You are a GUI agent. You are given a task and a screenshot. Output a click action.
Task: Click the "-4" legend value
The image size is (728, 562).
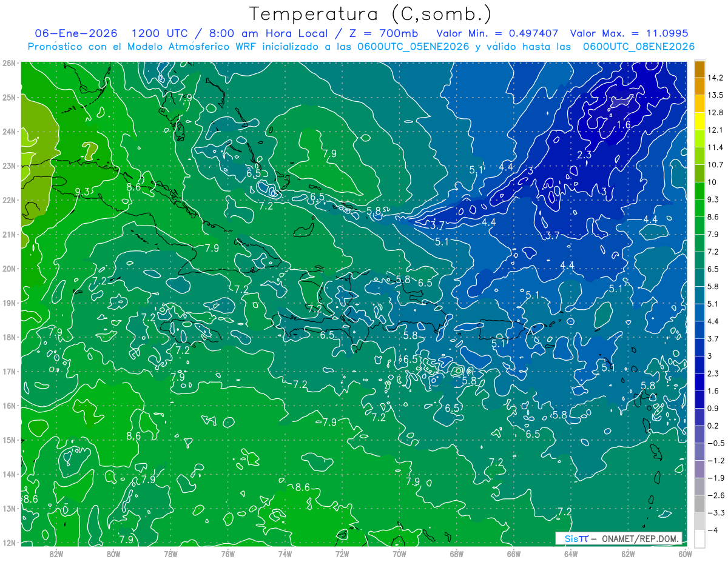click(x=712, y=530)
